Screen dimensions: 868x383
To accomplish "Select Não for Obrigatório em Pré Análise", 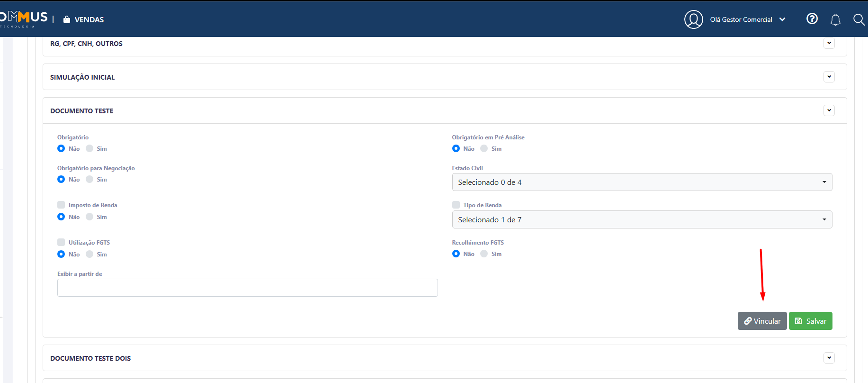I will click(x=456, y=148).
